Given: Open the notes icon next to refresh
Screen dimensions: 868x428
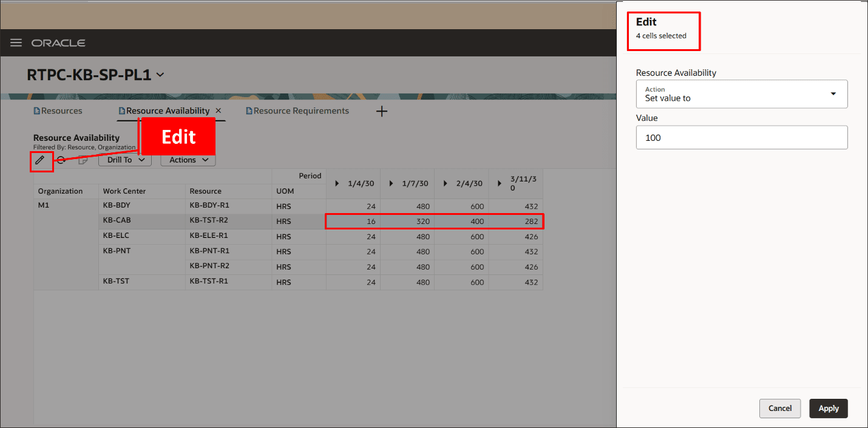Looking at the screenshot, I should point(83,160).
